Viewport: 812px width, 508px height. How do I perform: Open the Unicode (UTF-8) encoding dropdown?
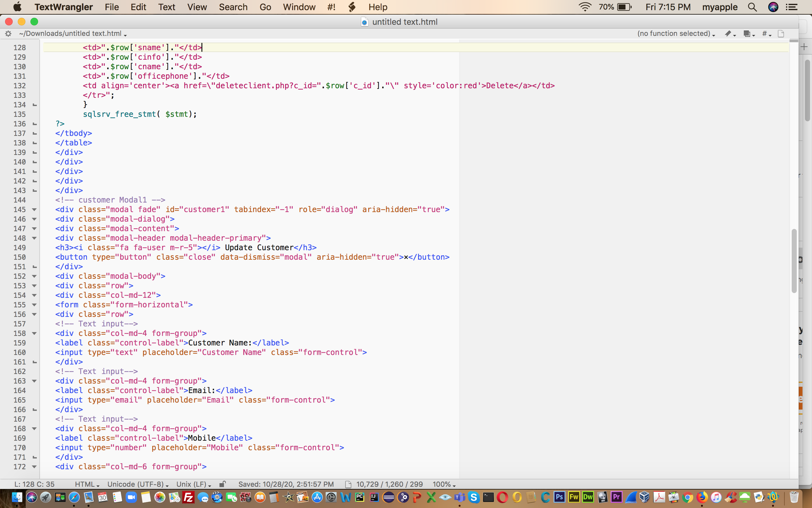point(138,484)
